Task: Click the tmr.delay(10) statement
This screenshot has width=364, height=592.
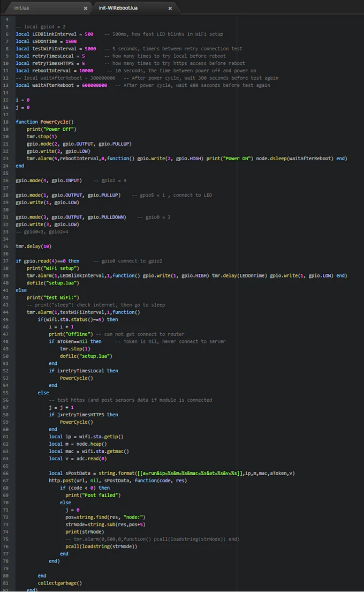Action: tap(33, 246)
